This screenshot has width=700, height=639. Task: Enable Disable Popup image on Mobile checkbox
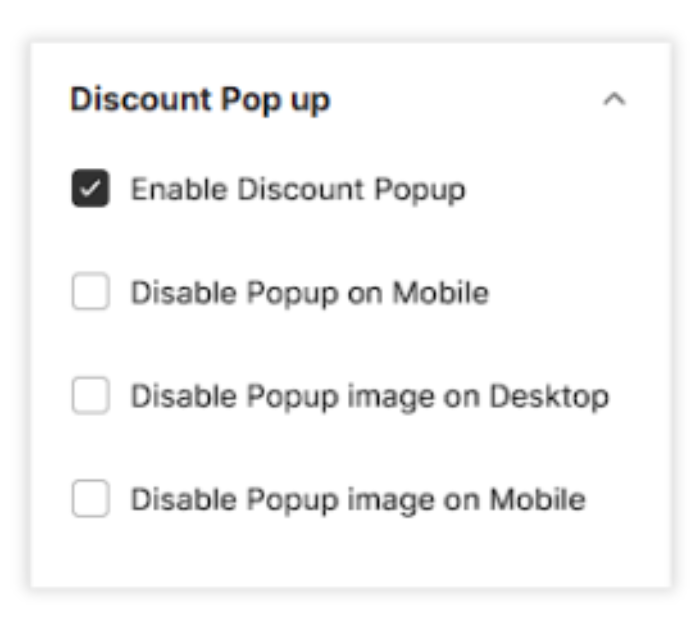pos(90,499)
